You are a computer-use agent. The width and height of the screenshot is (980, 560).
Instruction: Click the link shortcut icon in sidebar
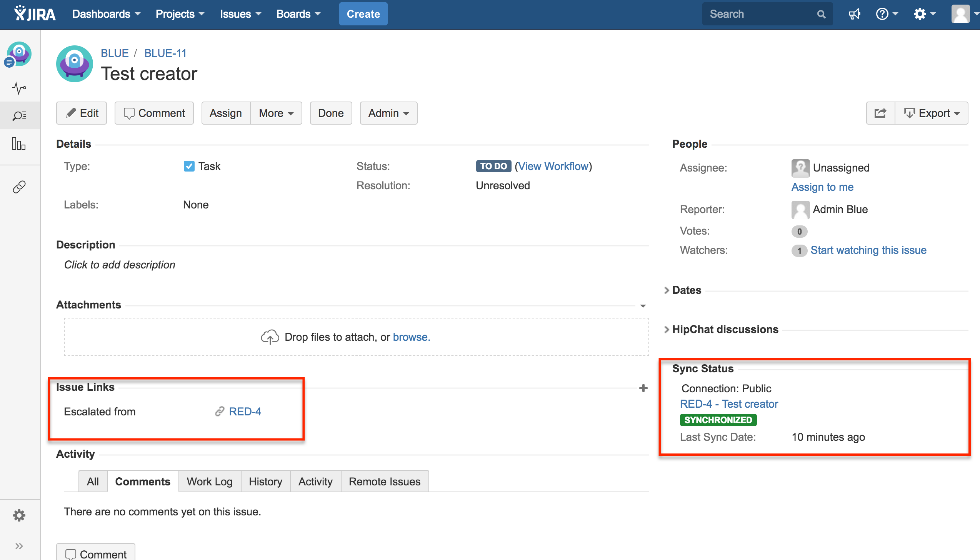click(19, 187)
